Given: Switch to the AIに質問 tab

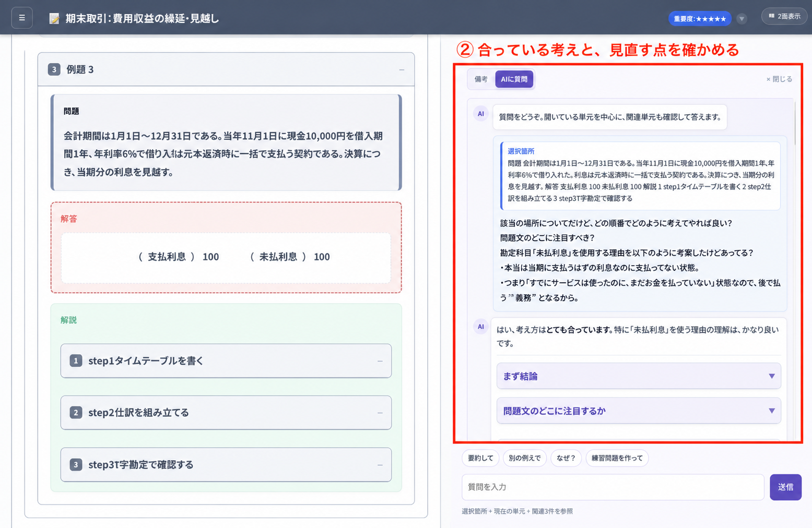Looking at the screenshot, I should click(514, 79).
